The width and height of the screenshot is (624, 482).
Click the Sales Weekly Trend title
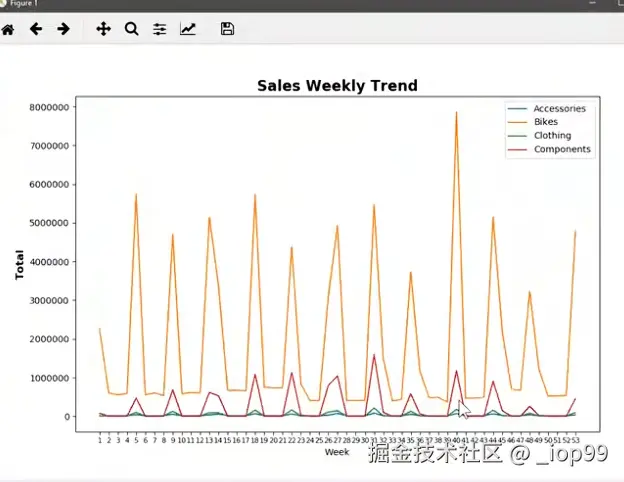click(337, 86)
